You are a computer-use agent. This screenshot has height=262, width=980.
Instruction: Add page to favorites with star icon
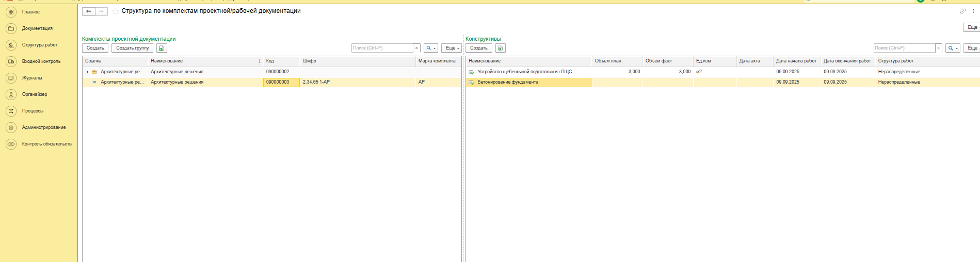coord(115,11)
